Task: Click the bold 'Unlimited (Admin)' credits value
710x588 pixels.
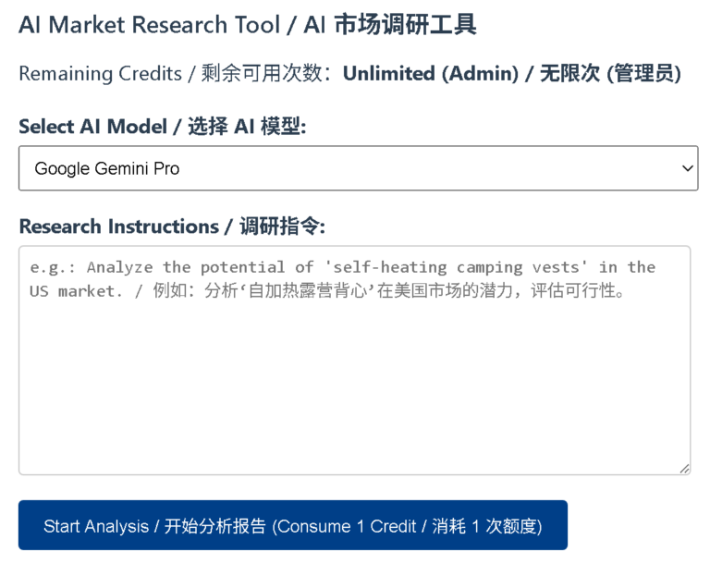Action: [x=430, y=74]
